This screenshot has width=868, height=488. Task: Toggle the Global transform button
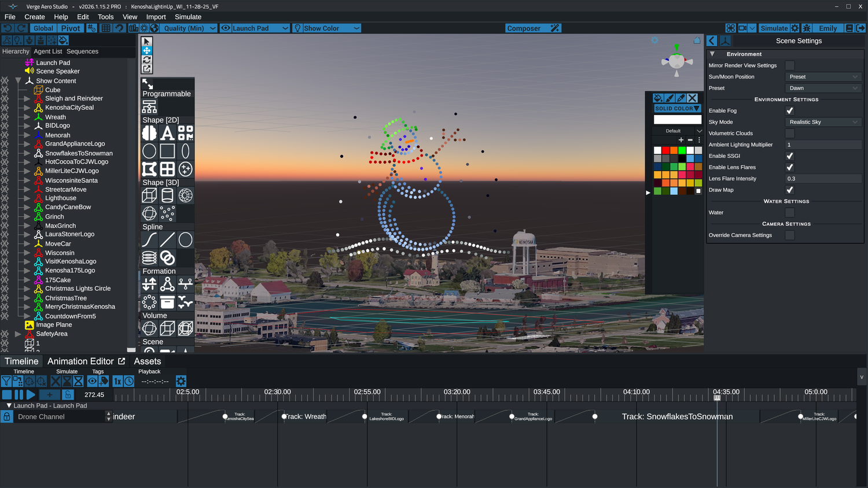pos(43,28)
